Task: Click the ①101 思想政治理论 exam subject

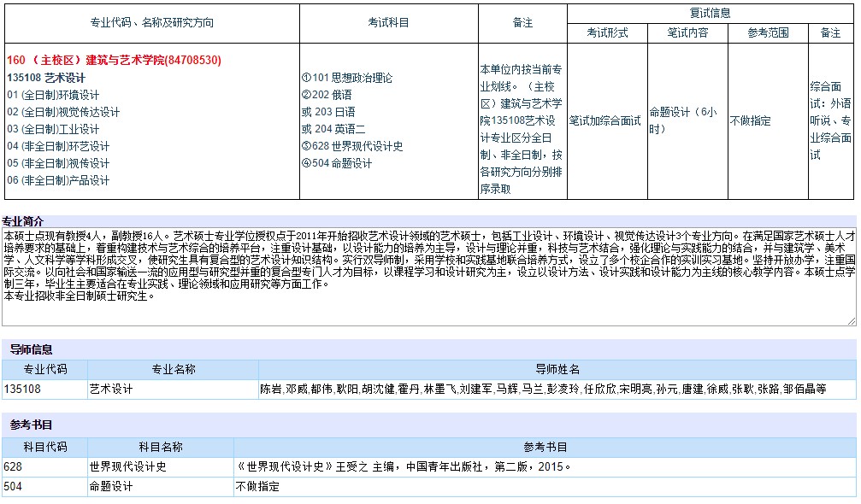Action: click(x=347, y=78)
